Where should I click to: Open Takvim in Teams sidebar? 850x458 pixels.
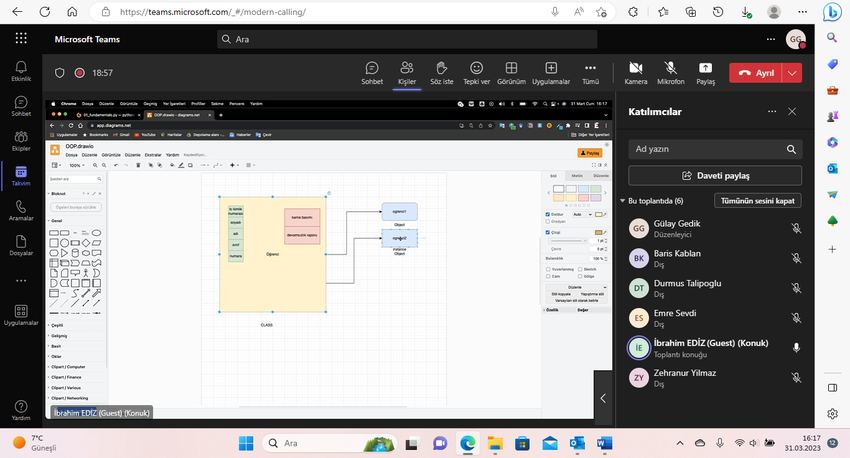21,176
